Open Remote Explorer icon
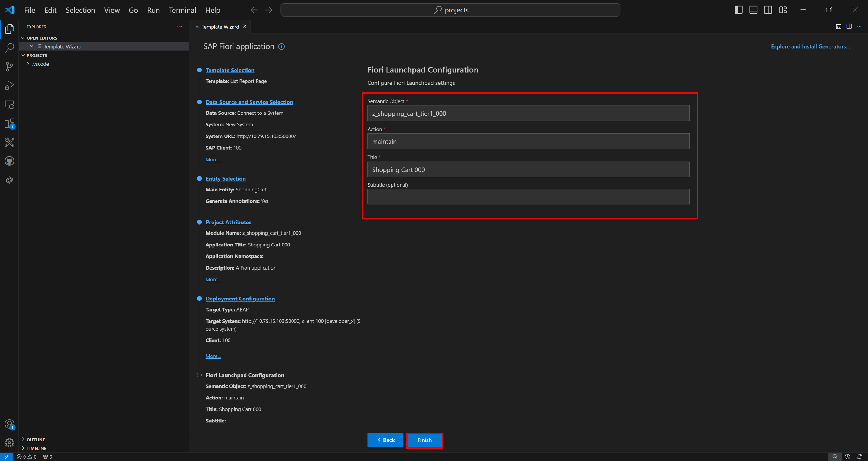The image size is (868, 461). click(x=9, y=105)
